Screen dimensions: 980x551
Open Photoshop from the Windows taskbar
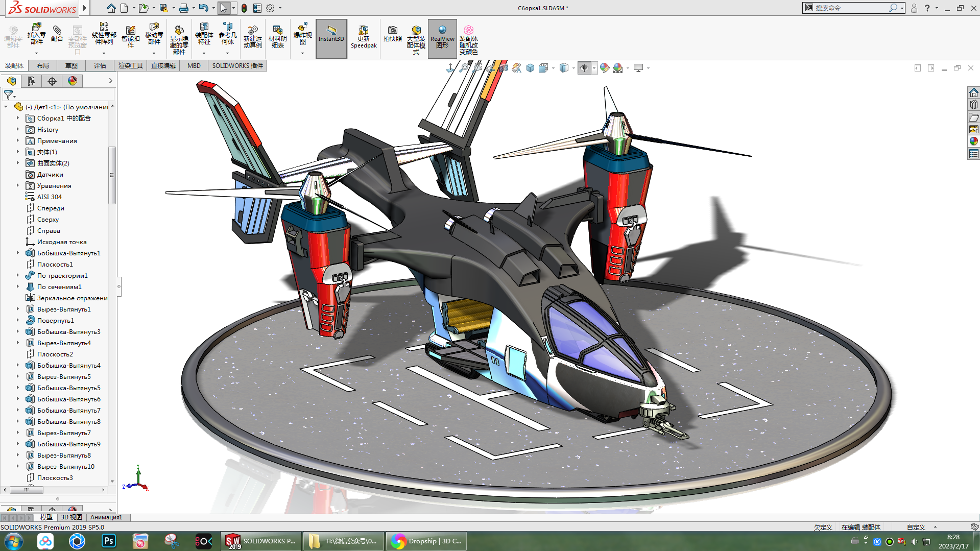(109, 541)
